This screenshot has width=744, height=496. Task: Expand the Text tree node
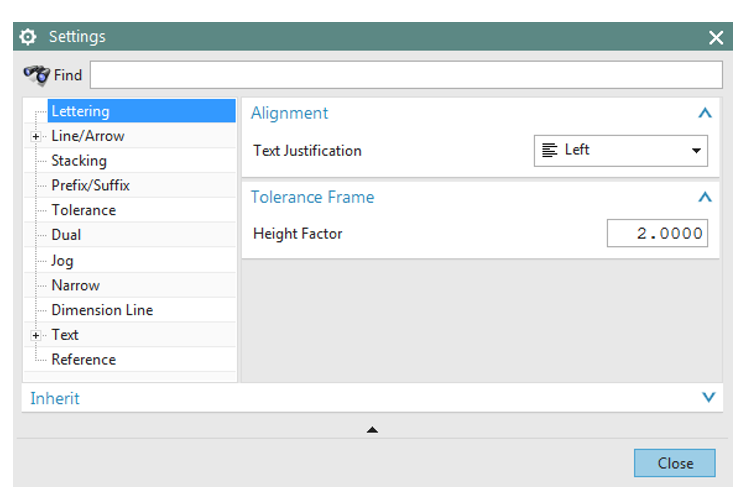pyautogui.click(x=36, y=336)
